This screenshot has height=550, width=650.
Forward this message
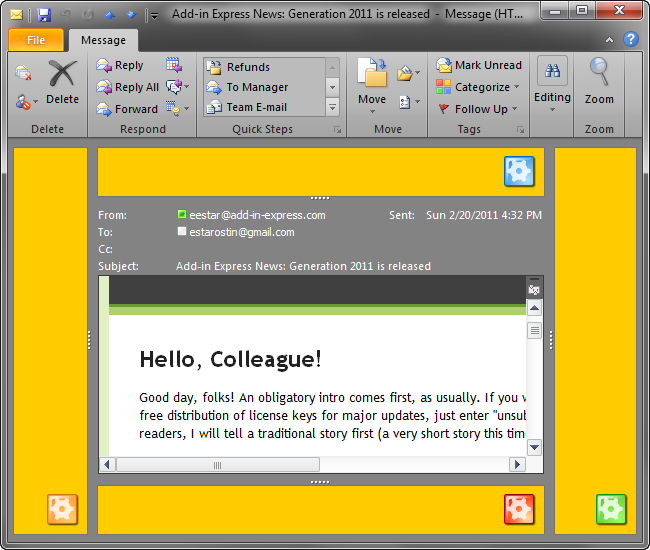127,109
